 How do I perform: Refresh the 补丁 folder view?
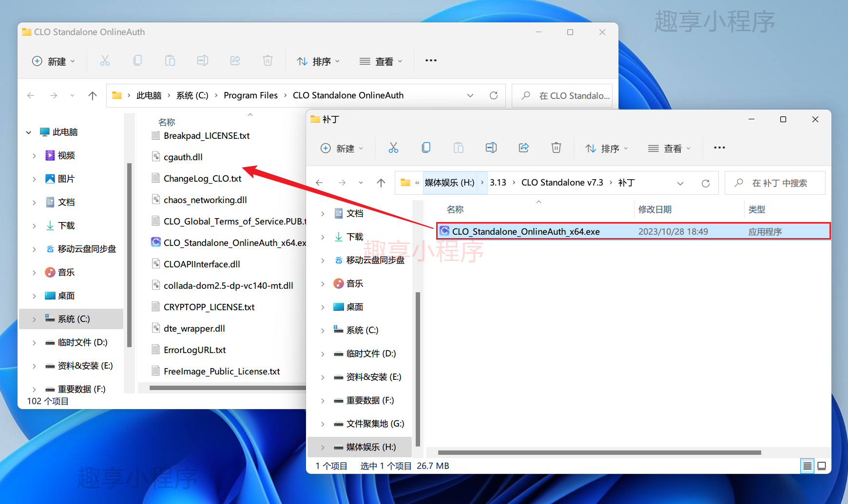(705, 183)
